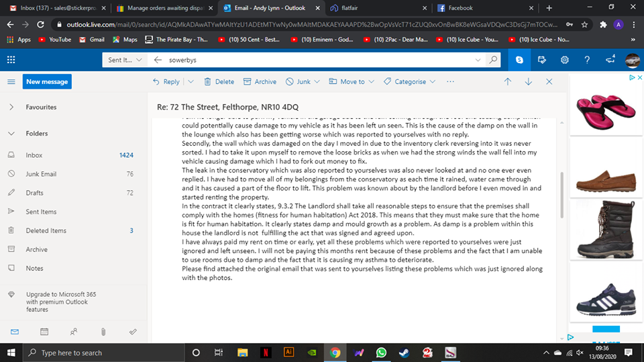Click the search magnifier button

click(x=494, y=60)
